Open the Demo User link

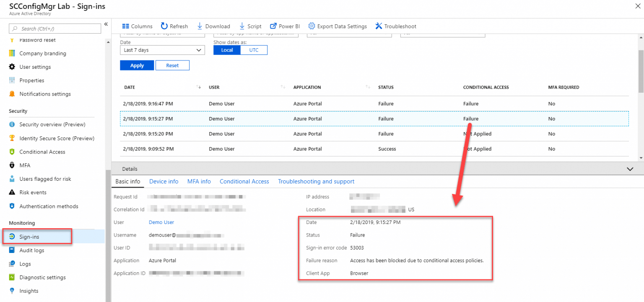161,222
